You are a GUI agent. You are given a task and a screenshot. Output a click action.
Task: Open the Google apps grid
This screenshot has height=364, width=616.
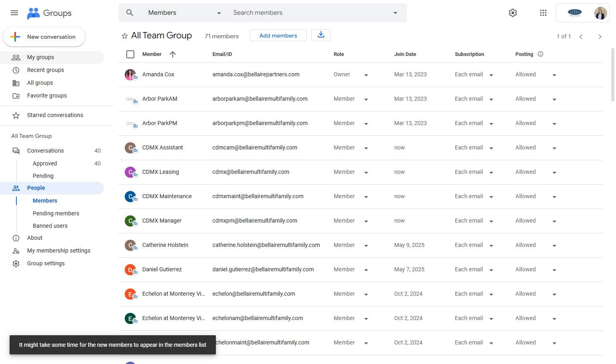point(543,13)
